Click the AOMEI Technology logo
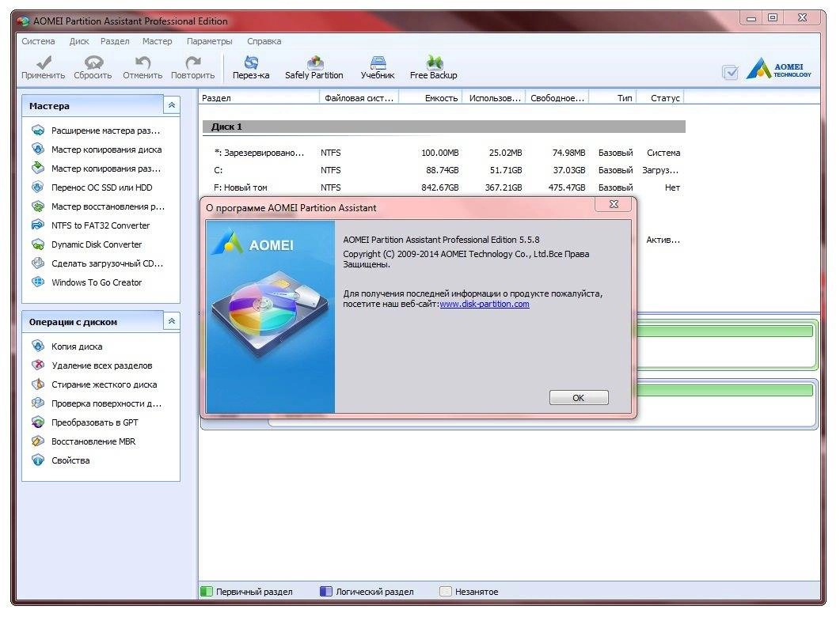The image size is (840, 621). click(x=779, y=70)
